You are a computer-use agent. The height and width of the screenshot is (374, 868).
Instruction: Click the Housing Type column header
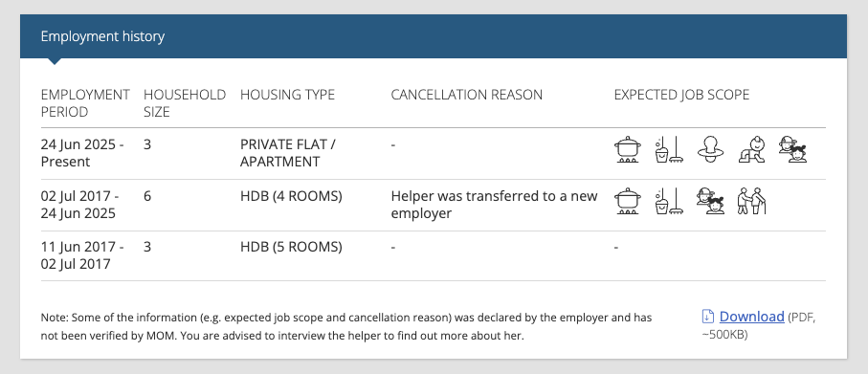pyautogui.click(x=287, y=95)
